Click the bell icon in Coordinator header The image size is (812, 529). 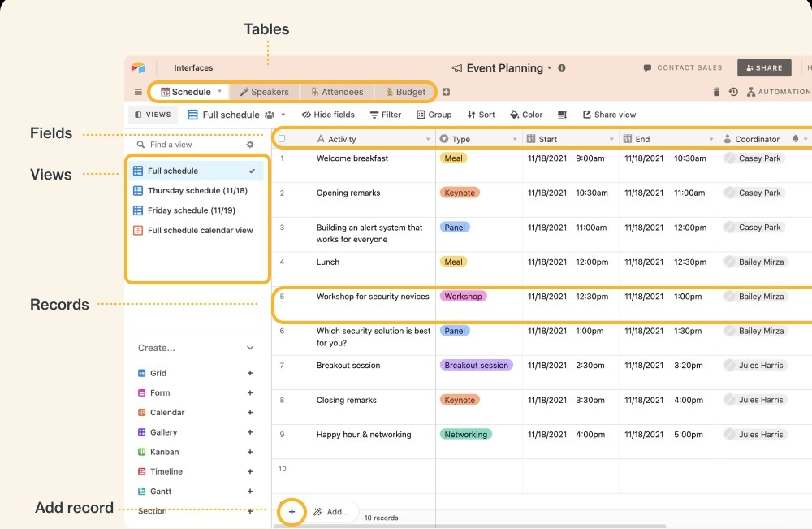pyautogui.click(x=796, y=138)
